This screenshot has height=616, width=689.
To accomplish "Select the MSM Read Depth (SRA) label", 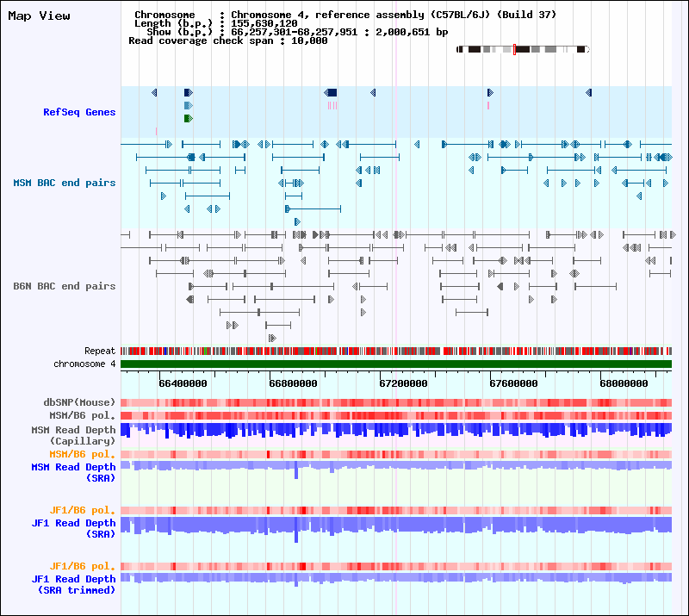I will click(x=73, y=472).
